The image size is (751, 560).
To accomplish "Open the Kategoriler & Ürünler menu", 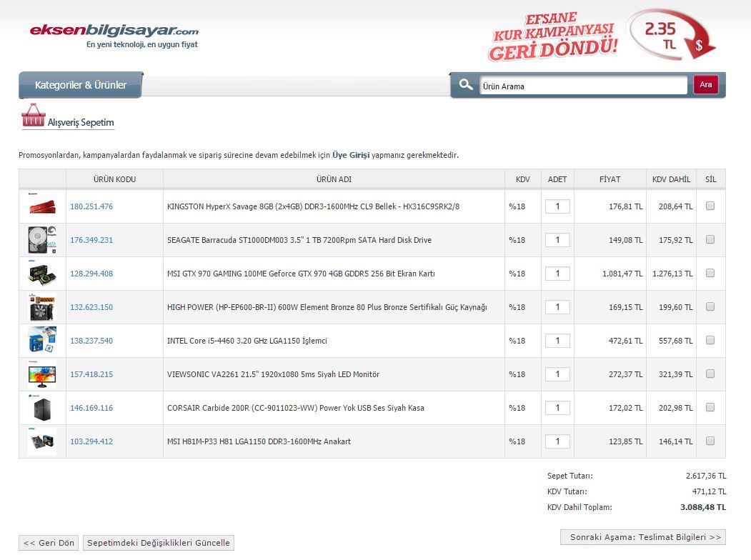I will coord(81,85).
